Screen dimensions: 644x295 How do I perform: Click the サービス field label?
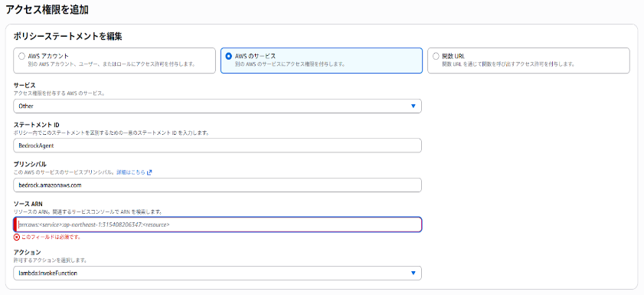[x=25, y=86]
